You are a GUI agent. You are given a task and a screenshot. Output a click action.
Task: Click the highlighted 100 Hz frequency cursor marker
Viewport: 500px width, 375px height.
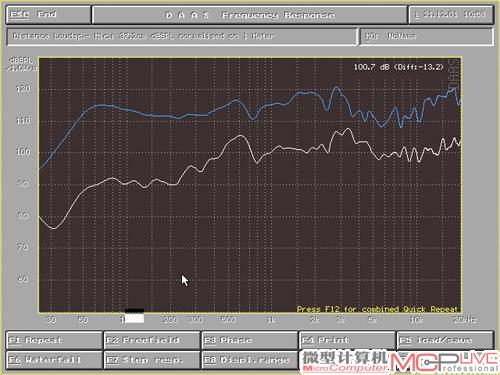[135, 316]
